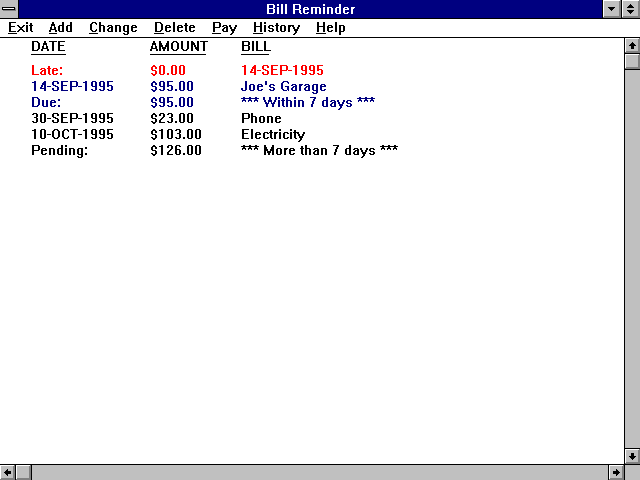Click the Bill Reminder title bar
The height and width of the screenshot is (480, 640).
click(310, 9)
